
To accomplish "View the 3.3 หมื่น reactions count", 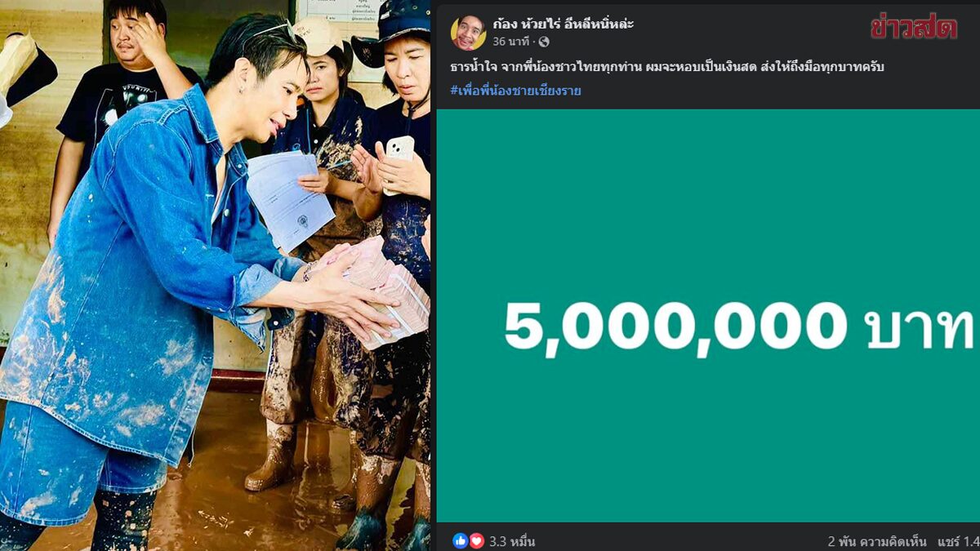I will tap(512, 542).
